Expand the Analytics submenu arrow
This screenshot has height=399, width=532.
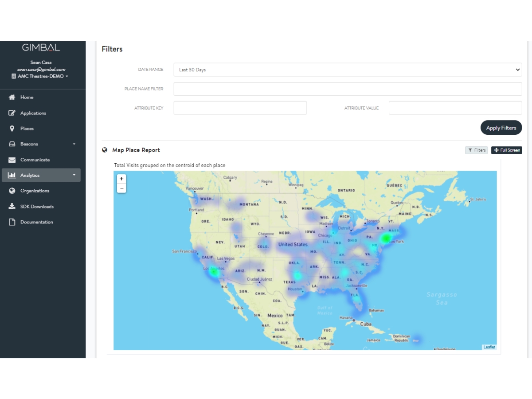point(74,175)
